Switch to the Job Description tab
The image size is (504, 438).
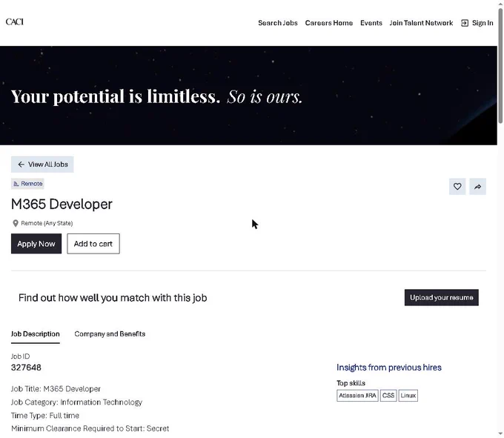[36, 334]
